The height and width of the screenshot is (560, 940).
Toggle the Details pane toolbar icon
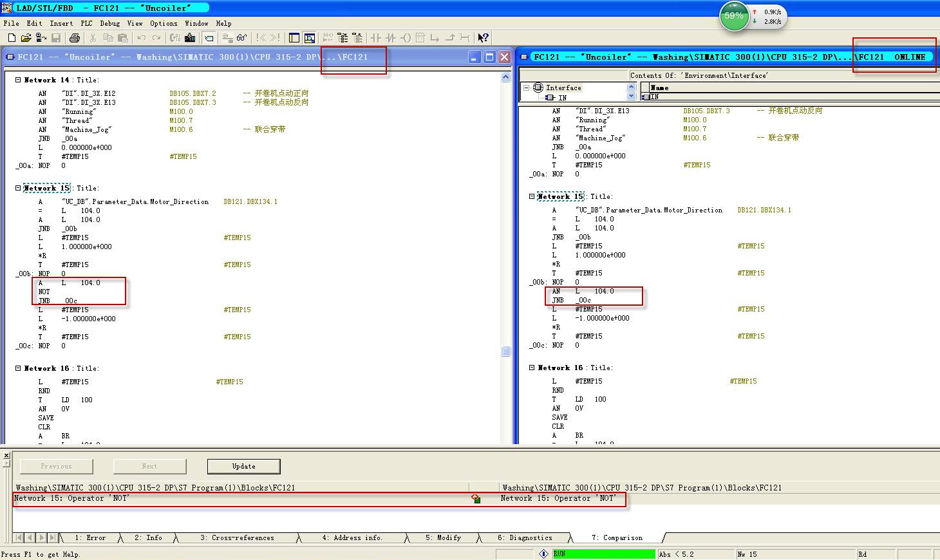310,38
